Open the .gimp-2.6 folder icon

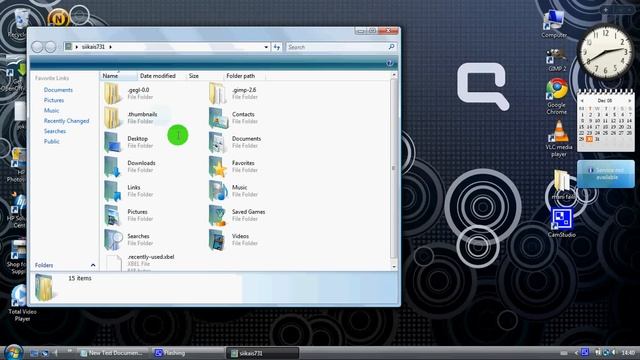tap(217, 93)
